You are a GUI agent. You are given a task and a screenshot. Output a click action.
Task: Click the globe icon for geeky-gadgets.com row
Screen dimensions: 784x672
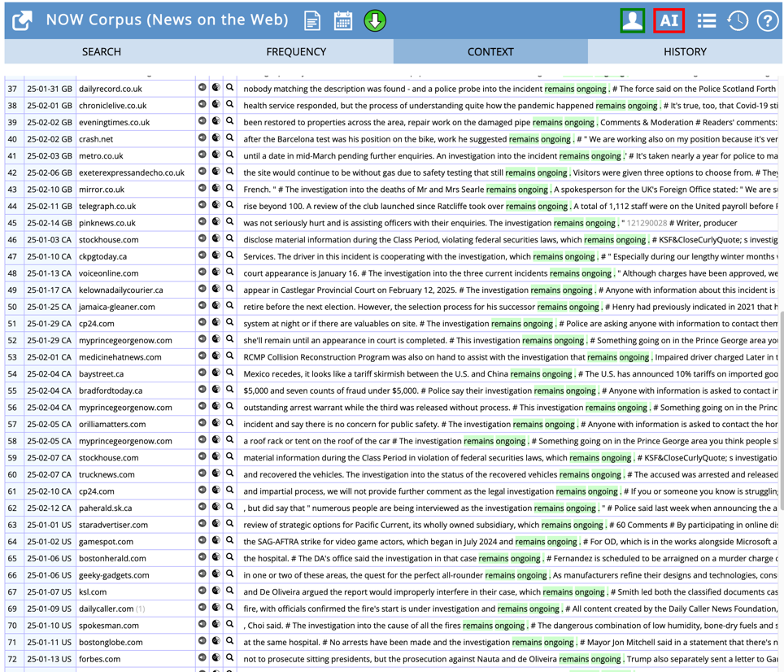pyautogui.click(x=216, y=574)
